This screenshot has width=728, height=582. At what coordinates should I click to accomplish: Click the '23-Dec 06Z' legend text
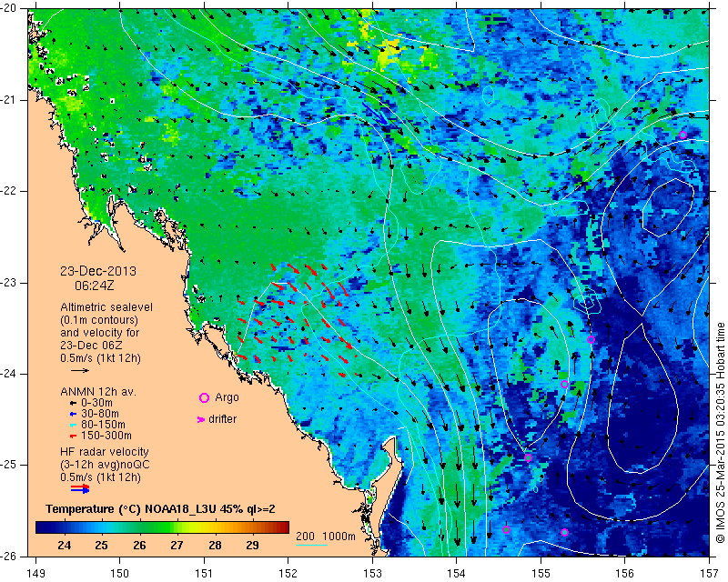click(x=91, y=346)
